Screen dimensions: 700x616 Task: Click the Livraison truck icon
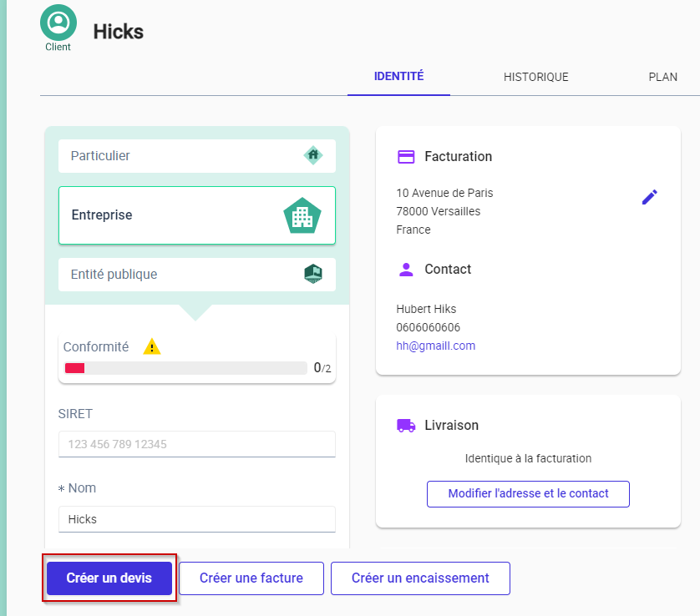tap(406, 425)
